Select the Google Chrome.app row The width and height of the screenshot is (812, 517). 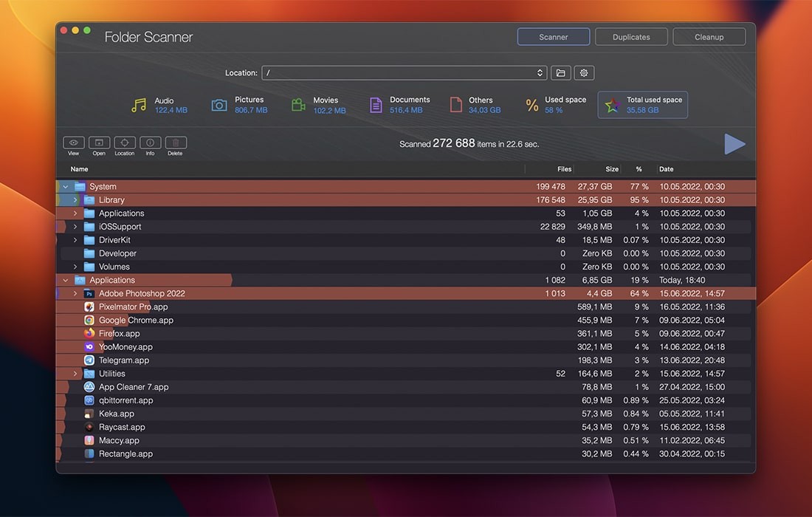tap(136, 321)
